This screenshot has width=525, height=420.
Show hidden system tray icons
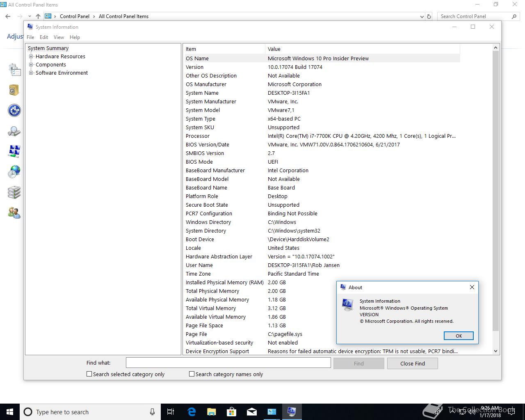coord(452,411)
